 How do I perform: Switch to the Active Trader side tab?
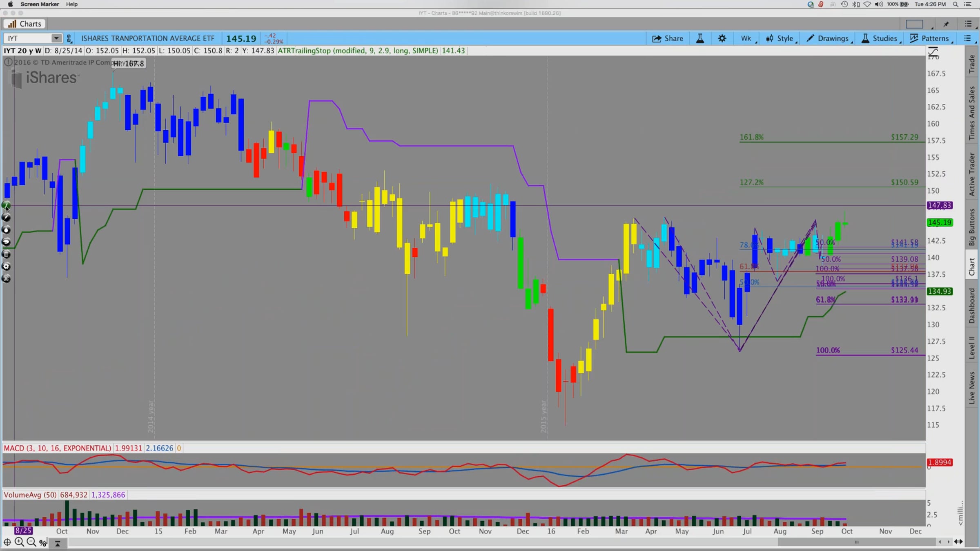point(972,174)
